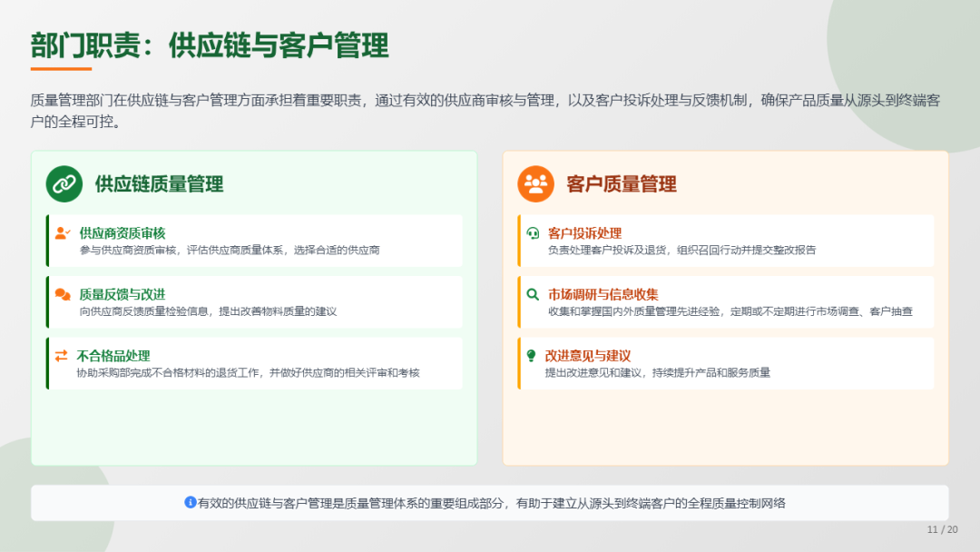The image size is (980, 552).
Task: Click the exchange arrows icon beside 不合格品处理
Action: (x=61, y=356)
